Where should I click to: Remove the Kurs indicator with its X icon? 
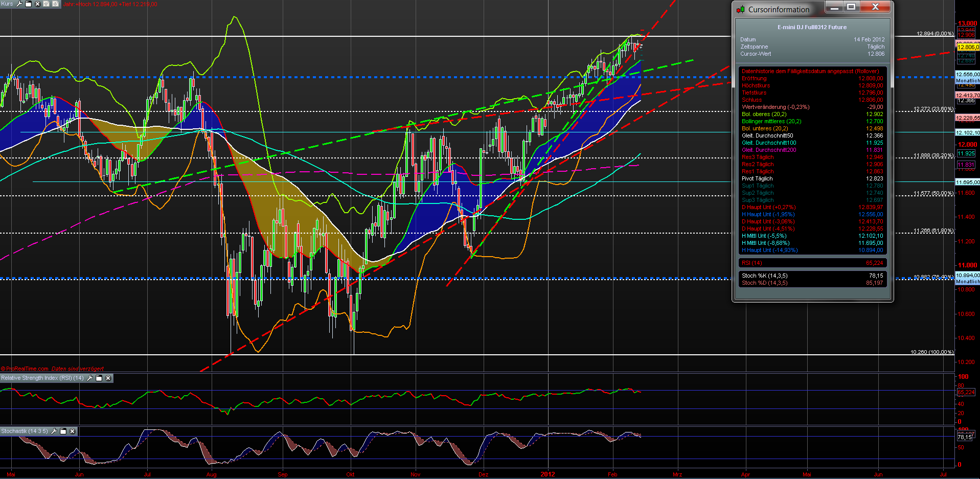37,4
